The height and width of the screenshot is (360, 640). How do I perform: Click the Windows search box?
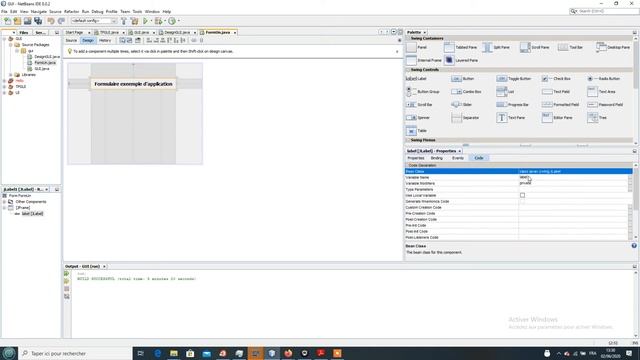click(76, 353)
